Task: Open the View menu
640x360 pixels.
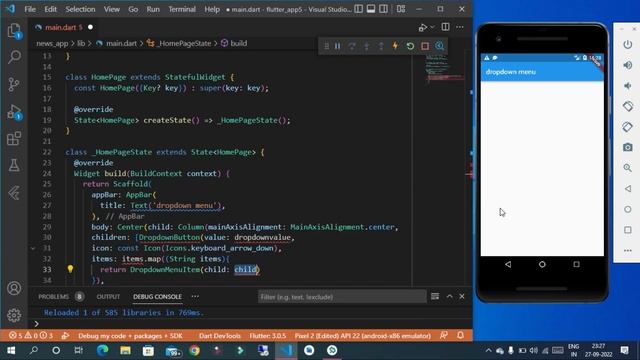Action: (x=111, y=9)
